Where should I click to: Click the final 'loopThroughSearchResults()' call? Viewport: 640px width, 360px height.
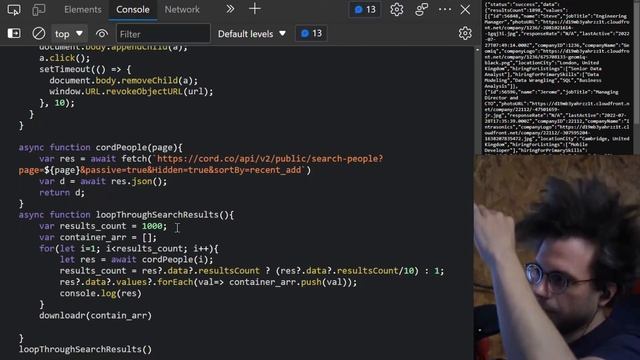(85, 349)
